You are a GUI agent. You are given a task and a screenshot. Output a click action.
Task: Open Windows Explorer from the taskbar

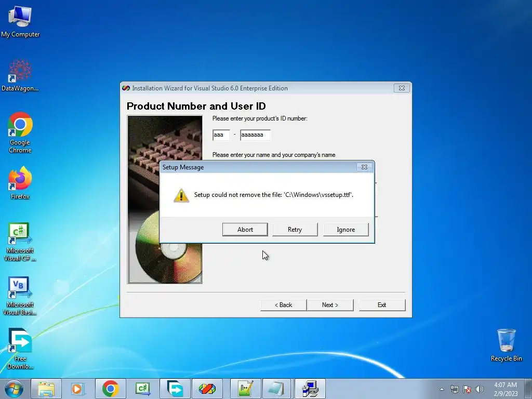coord(46,389)
